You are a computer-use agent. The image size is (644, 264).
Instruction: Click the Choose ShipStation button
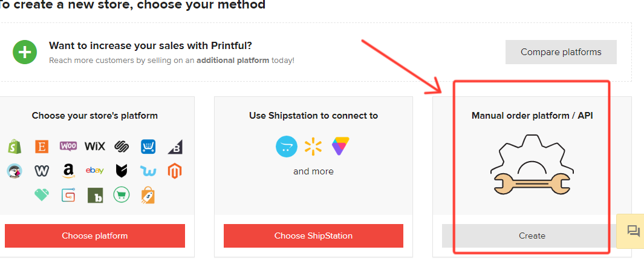pos(313,236)
